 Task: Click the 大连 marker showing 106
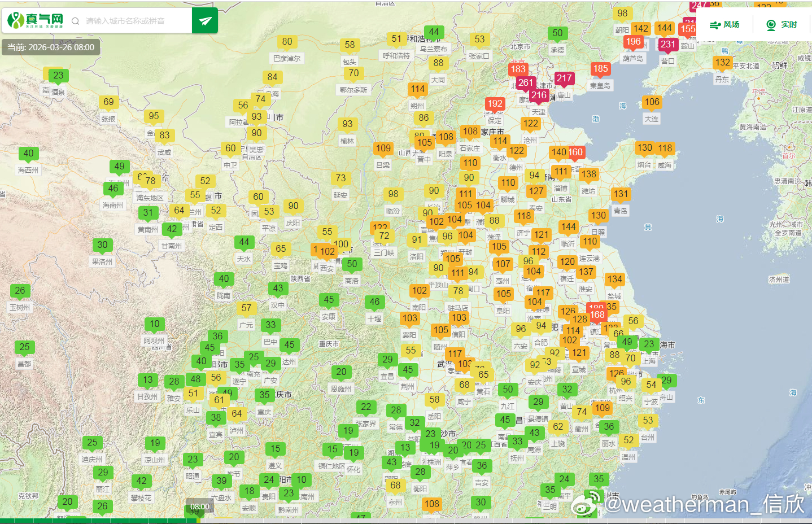point(652,103)
